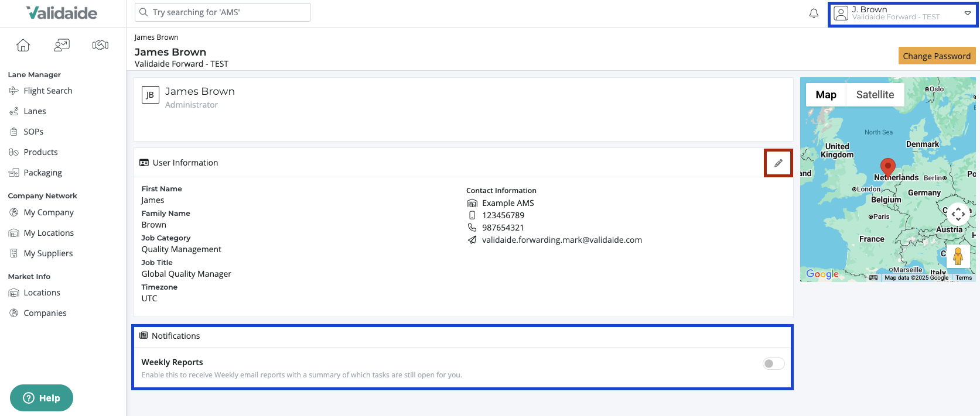Image resolution: width=980 pixels, height=416 pixels.
Task: Switch to the Map view tab
Action: pyautogui.click(x=826, y=95)
